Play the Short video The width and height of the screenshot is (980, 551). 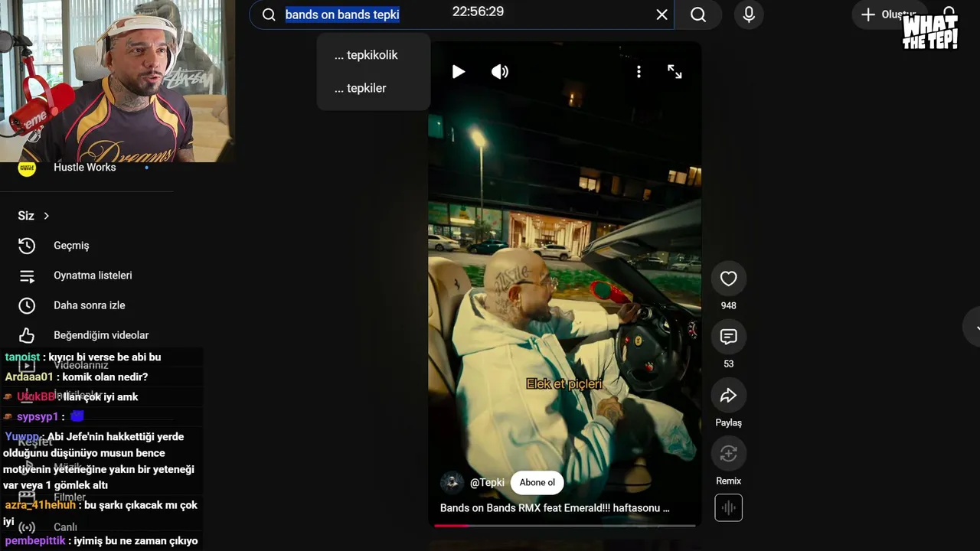458,72
